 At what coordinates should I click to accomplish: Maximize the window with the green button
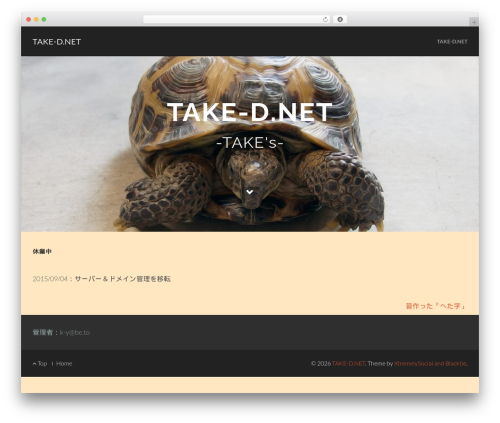tap(44, 20)
